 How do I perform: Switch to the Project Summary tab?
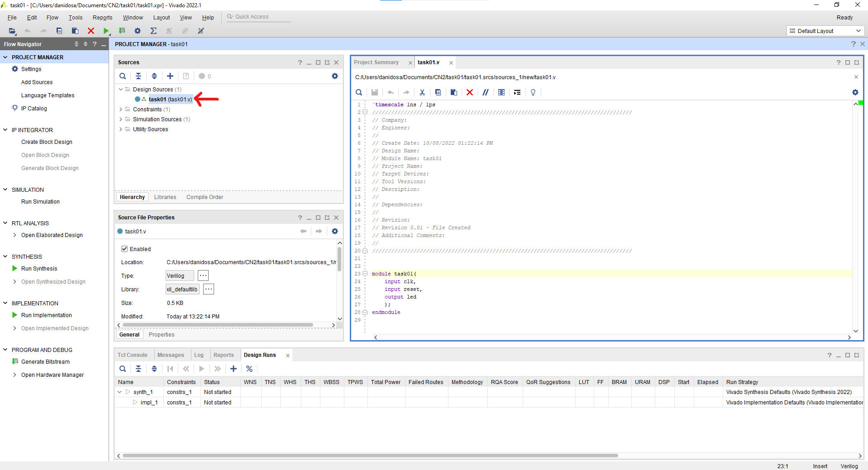(377, 62)
